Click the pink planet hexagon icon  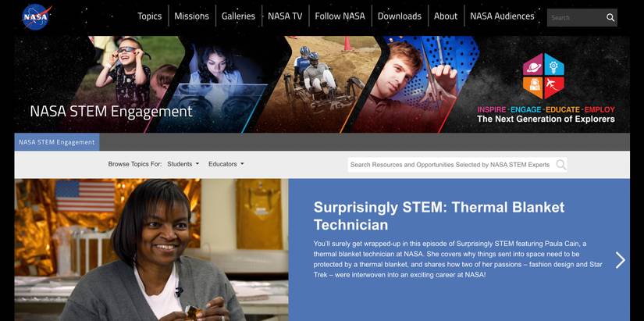tap(533, 65)
